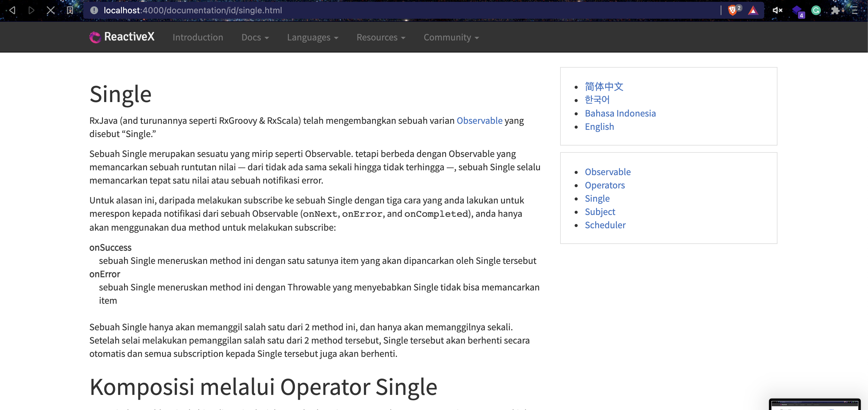This screenshot has height=410, width=868.
Task: Open the extensions puzzle piece menu
Action: (x=835, y=10)
